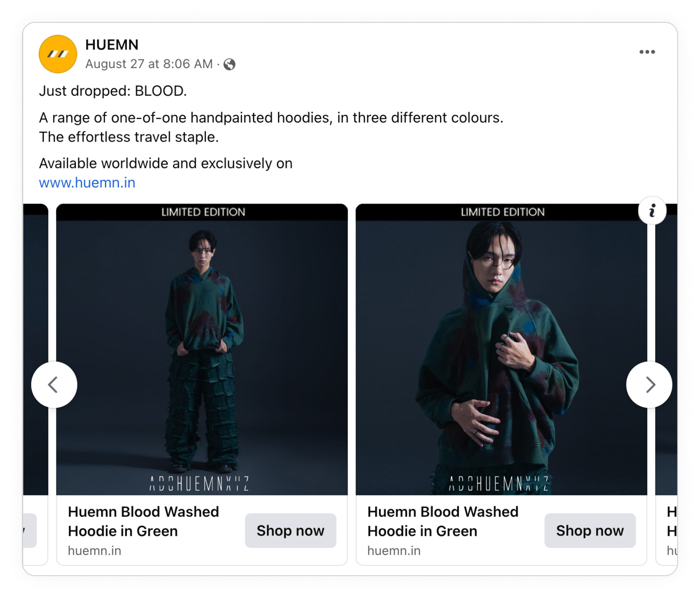Go back to the previous carousel card
The width and height of the screenshot is (700, 598).
click(x=54, y=385)
